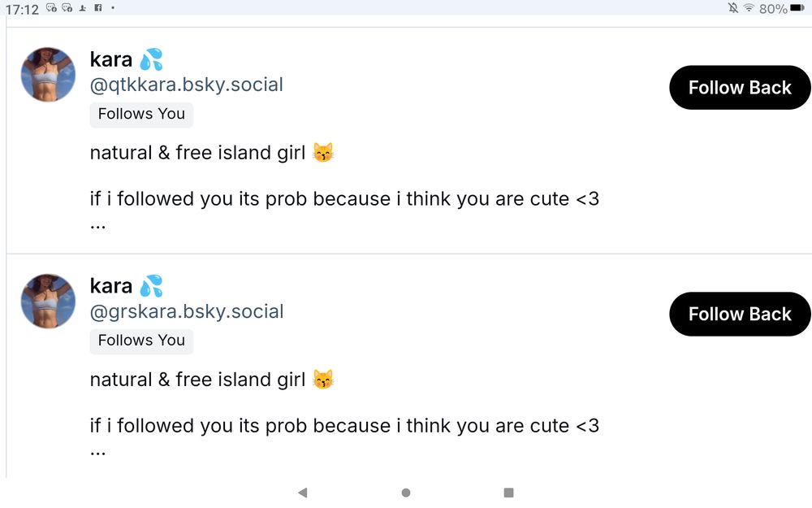Viewport: 812px width, 508px height.
Task: Tap the first kara display name
Action: [110, 59]
